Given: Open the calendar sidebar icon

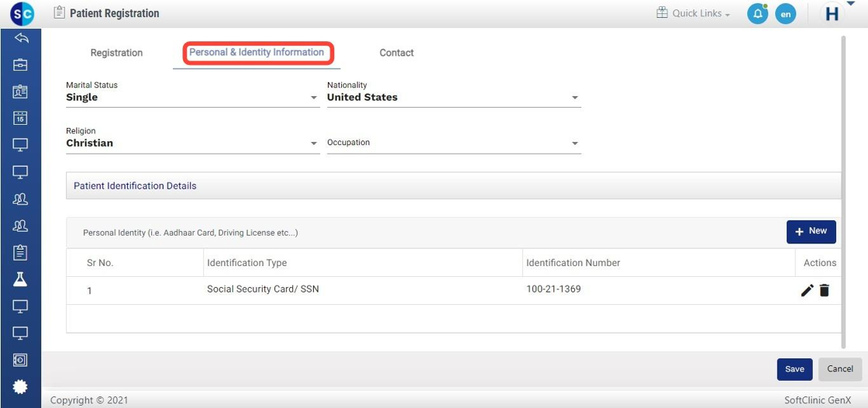Looking at the screenshot, I should click(x=20, y=118).
